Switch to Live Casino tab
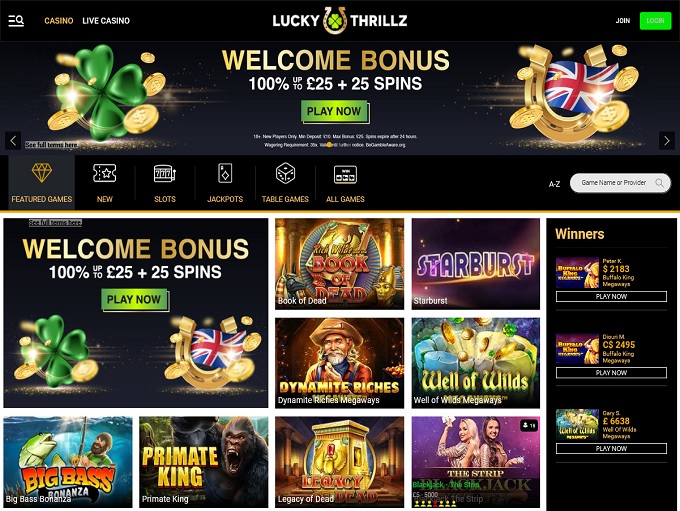Viewport: 680px width, 511px height. click(106, 20)
